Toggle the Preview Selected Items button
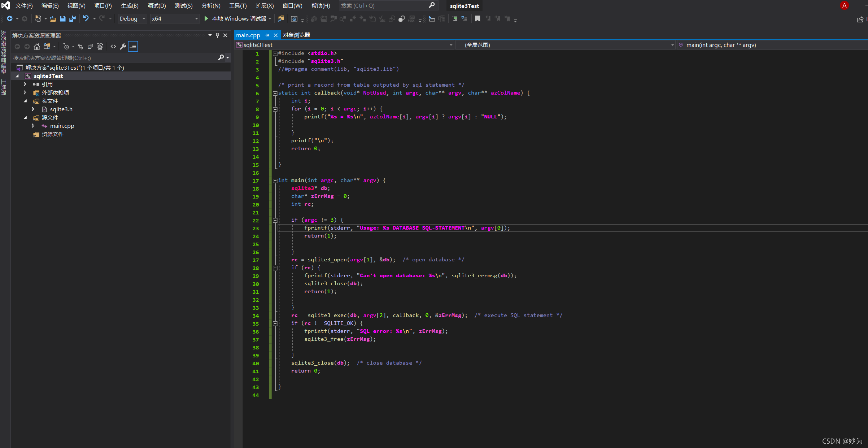 [x=133, y=47]
